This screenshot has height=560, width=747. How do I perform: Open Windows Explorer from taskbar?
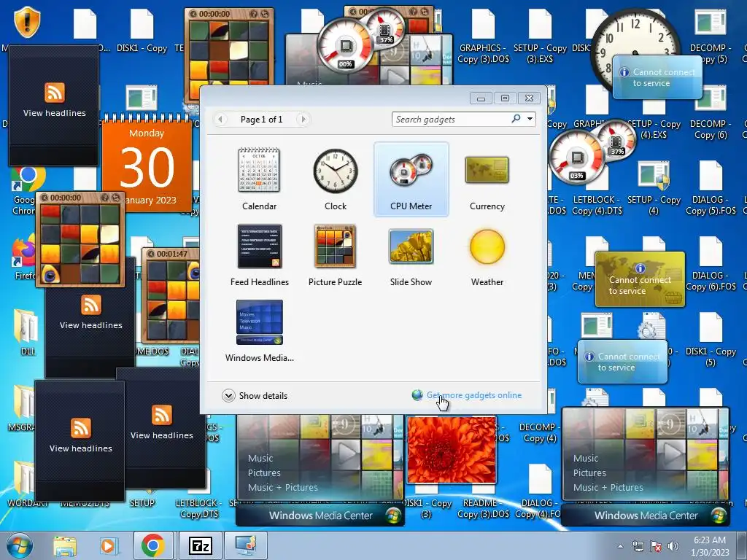tap(64, 546)
